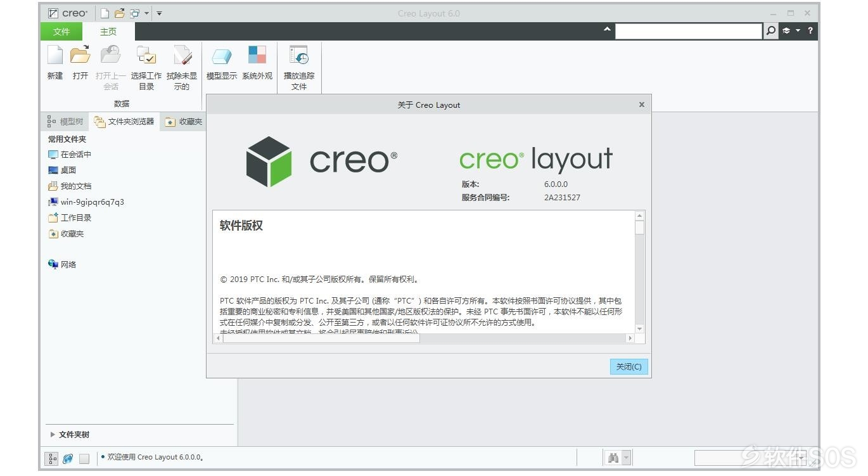
Task: Switch to the 文件夹浏览器 tab
Action: (124, 122)
